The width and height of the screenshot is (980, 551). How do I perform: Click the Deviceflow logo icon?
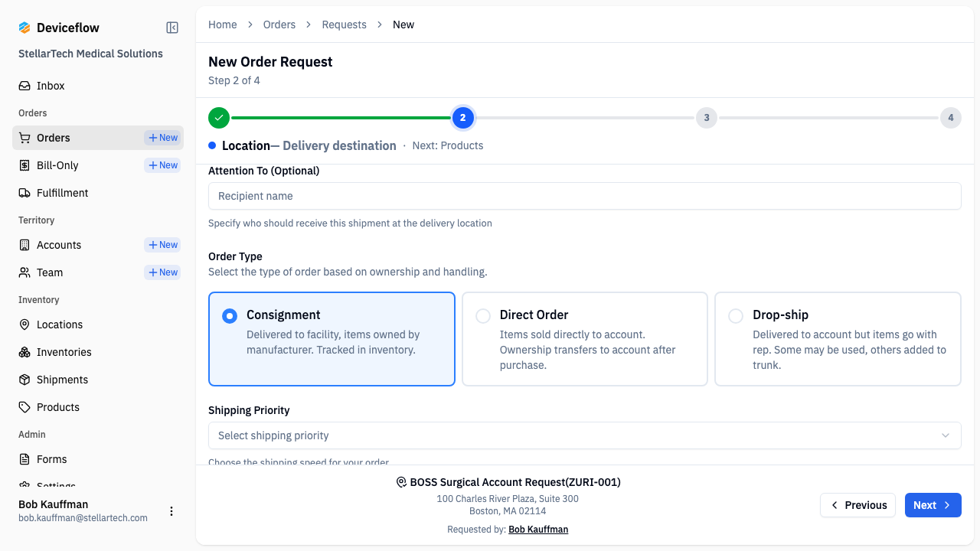(x=24, y=28)
